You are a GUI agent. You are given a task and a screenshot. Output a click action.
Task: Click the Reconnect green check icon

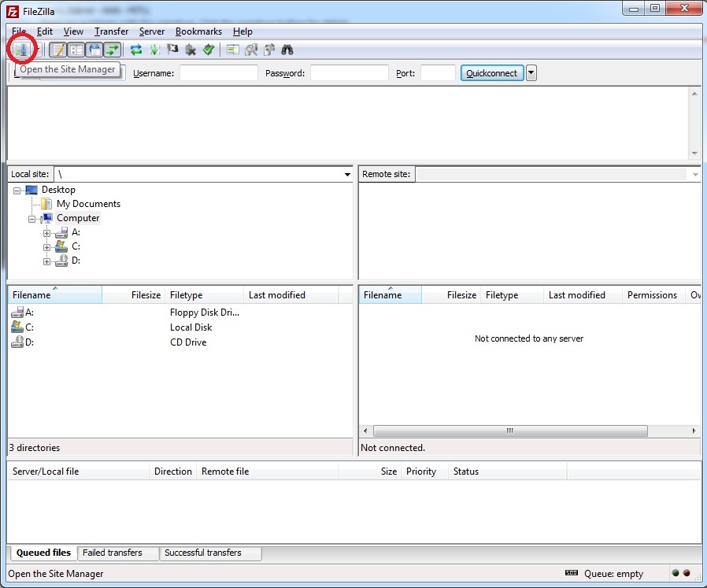[x=209, y=49]
